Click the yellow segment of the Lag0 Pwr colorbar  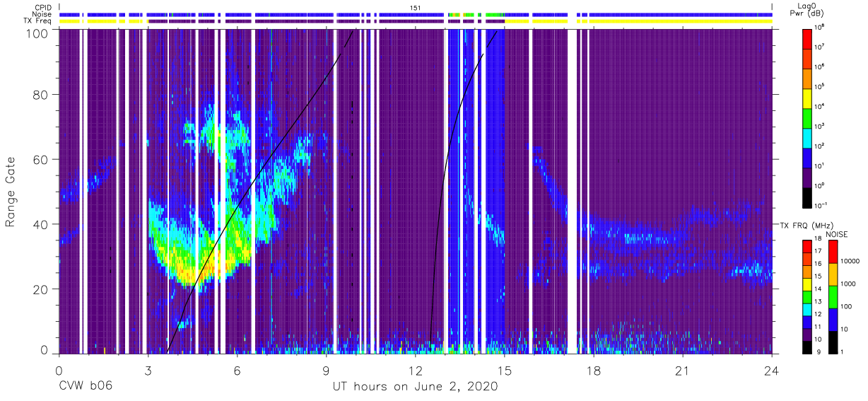pyautogui.click(x=807, y=97)
